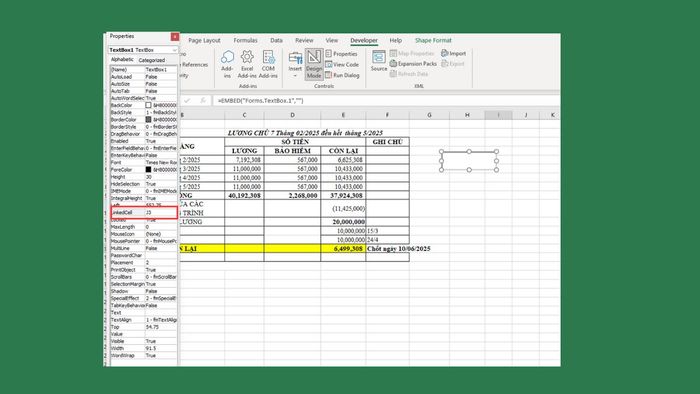Open View Code for the control

342,65
